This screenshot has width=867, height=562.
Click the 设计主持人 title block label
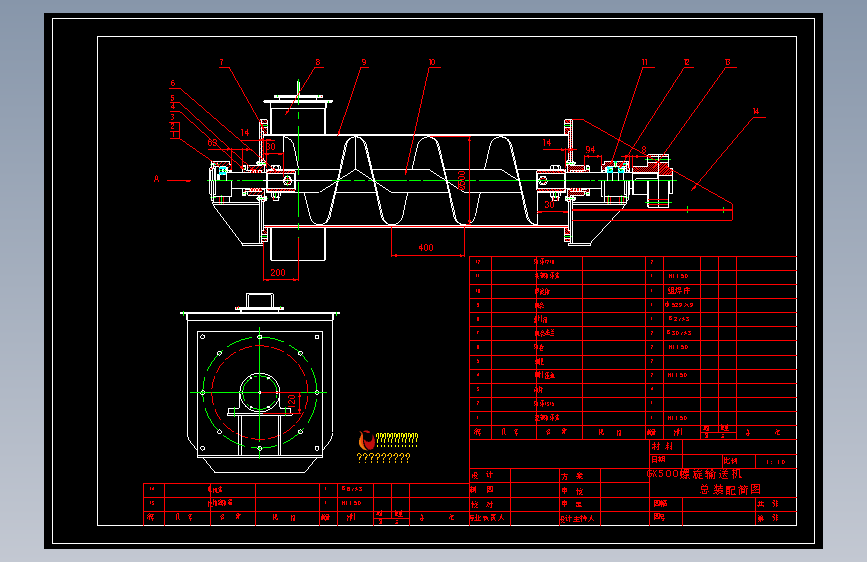click(577, 518)
